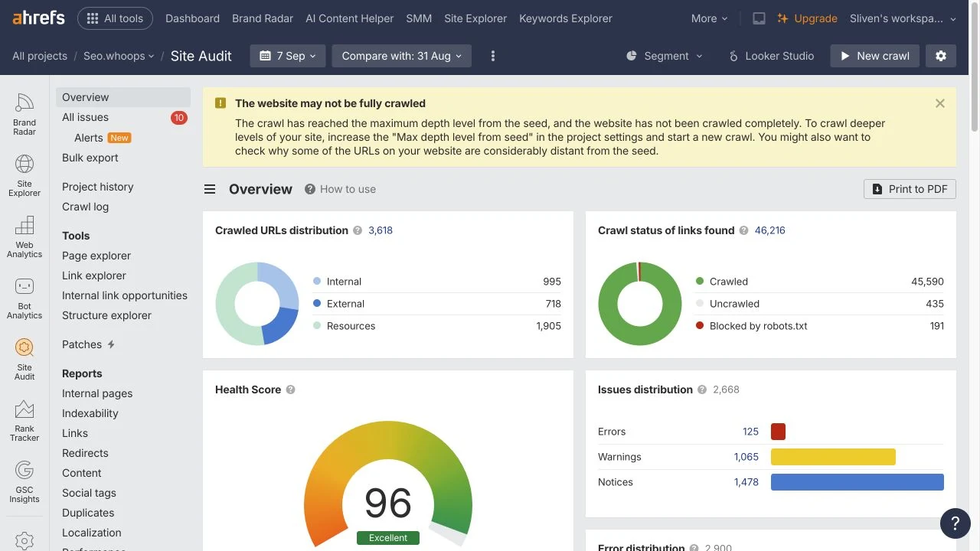Screen dimensions: 980x551
Task: Click the gear icon at bottom of left sidebar
Action: 24,540
